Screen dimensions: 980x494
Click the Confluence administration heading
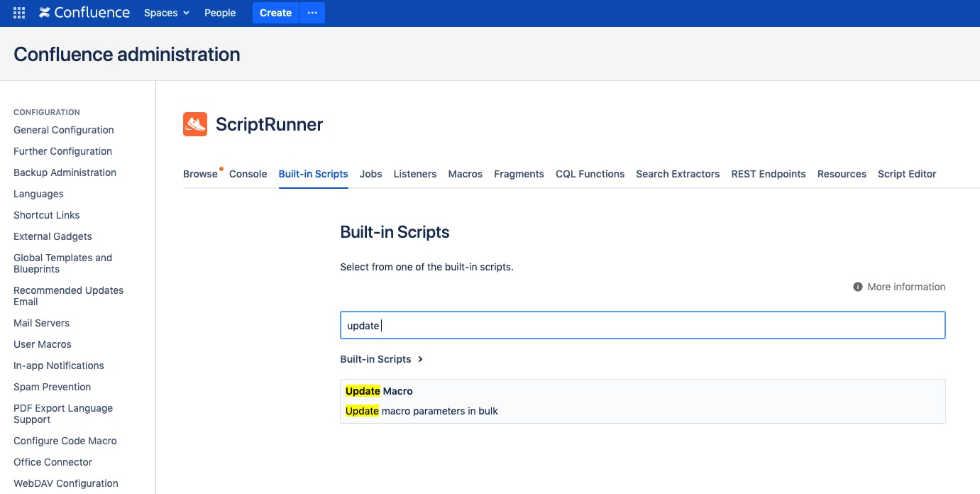tap(127, 55)
